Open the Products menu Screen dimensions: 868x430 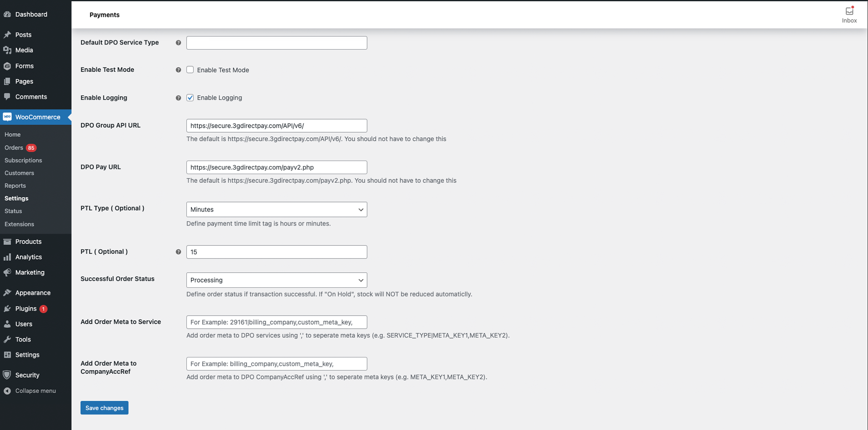pos(36,242)
